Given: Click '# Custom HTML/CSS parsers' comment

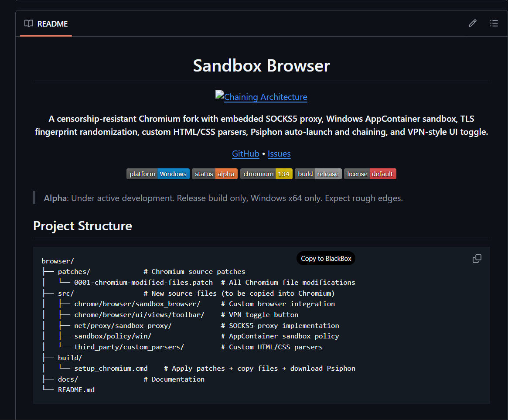Looking at the screenshot, I should click(x=272, y=347).
